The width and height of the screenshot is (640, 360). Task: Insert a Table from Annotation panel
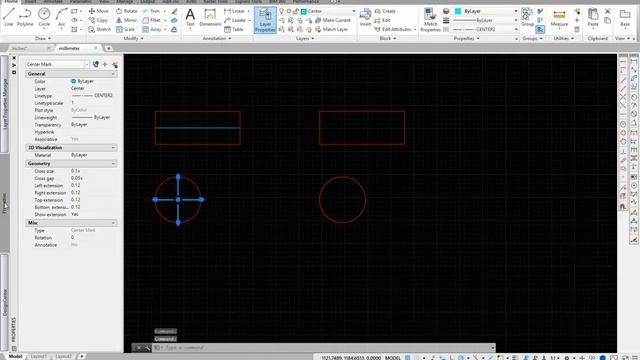[x=234, y=29]
